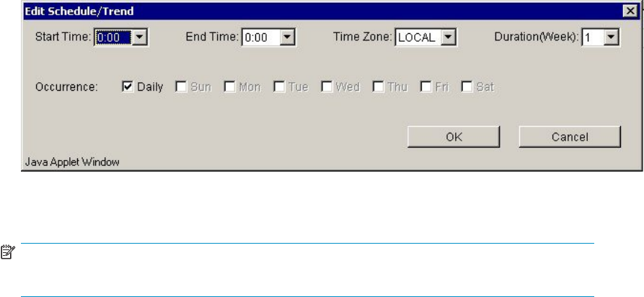This screenshot has height=297, width=644.
Task: Toggle the Fri checkbox
Action: click(425, 87)
